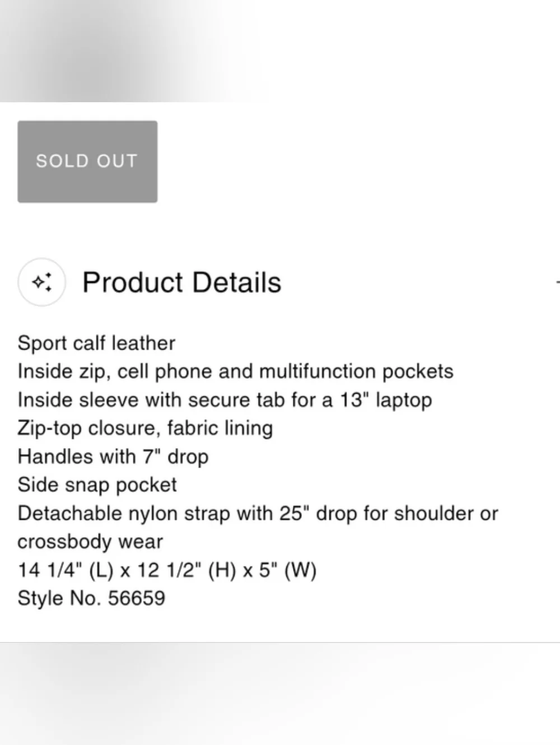Click the 'Zip-top closure, fabric lining' text

point(145,428)
